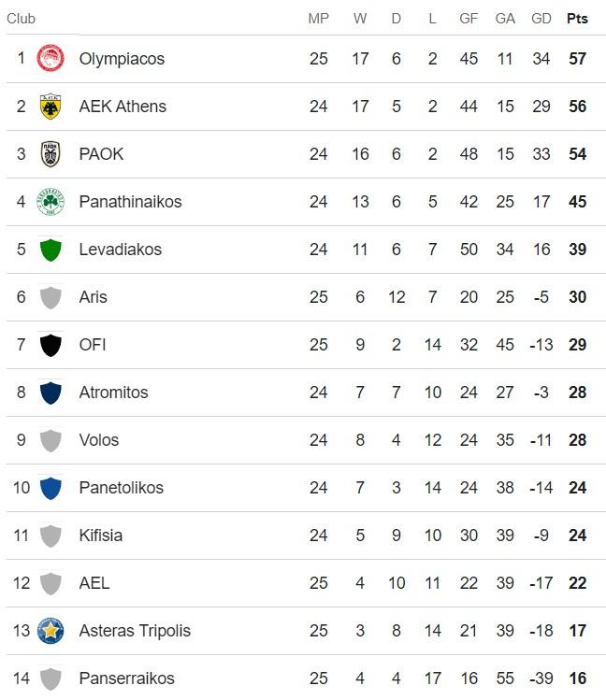Click the AEK Athens club crest

(x=50, y=107)
